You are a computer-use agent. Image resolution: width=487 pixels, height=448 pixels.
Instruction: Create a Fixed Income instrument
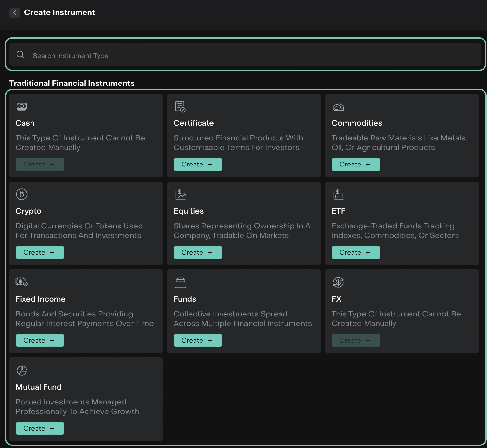(40, 340)
